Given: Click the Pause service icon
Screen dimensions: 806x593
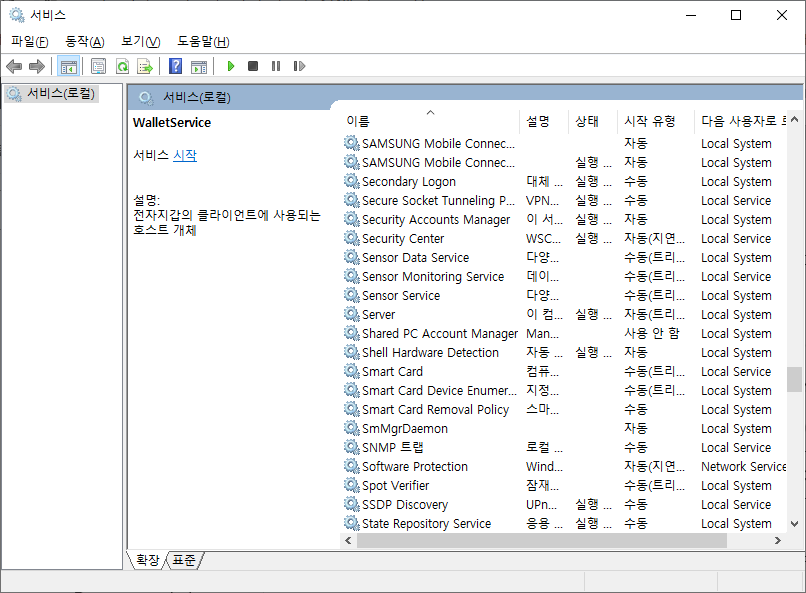Looking at the screenshot, I should click(276, 66).
